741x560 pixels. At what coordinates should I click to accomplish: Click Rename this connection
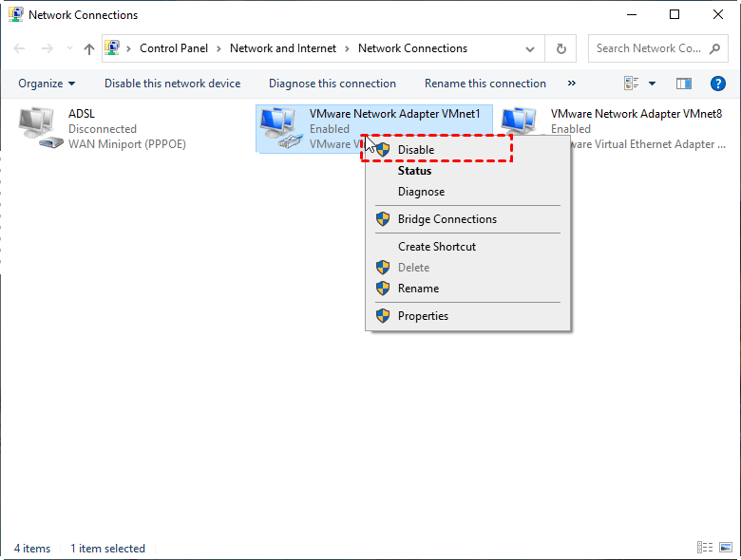point(485,84)
